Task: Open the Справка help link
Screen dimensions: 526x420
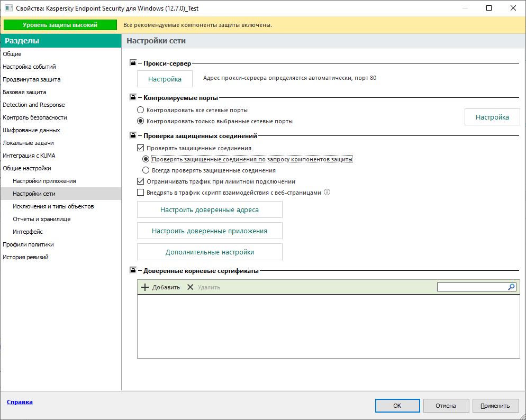Action: point(20,402)
